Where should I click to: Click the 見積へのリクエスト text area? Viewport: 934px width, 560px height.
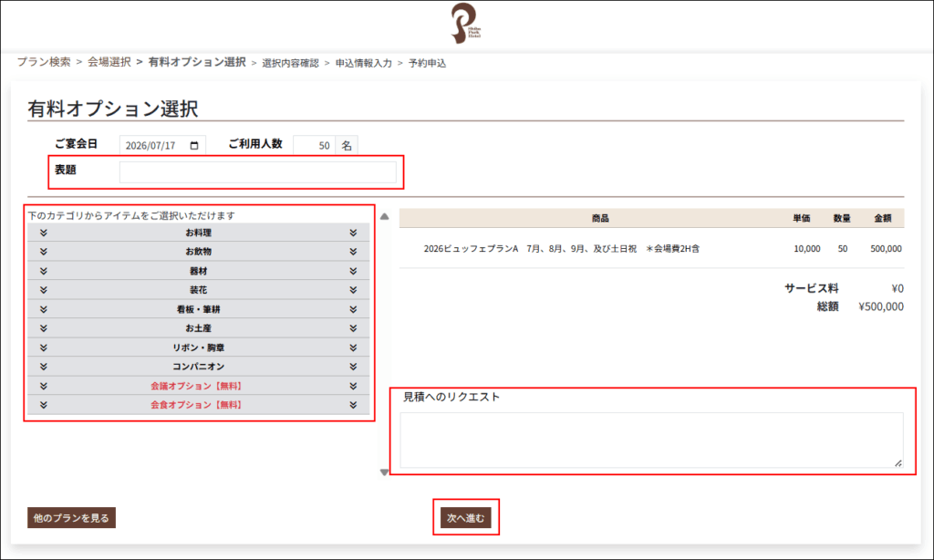[x=651, y=441]
